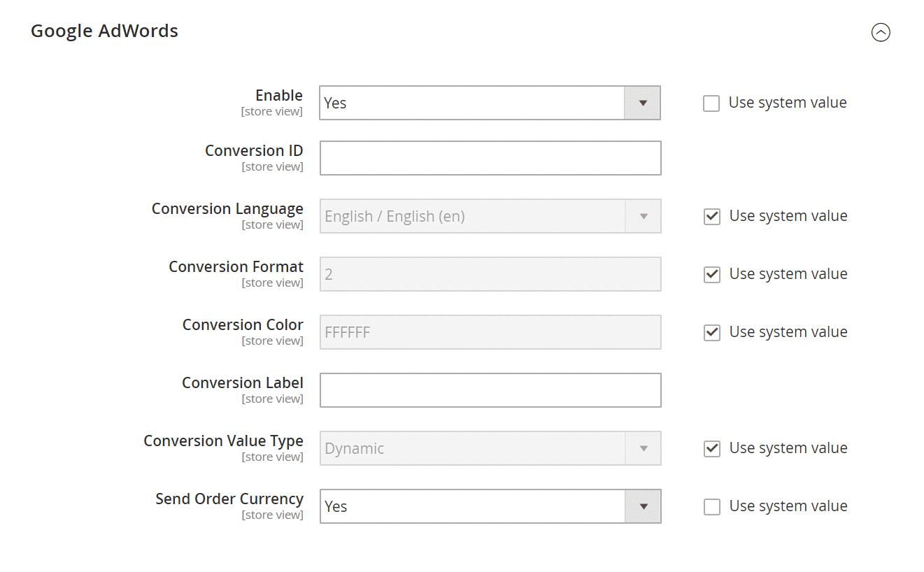924x572 pixels.
Task: Click the Conversion Language label
Action: [x=227, y=208]
